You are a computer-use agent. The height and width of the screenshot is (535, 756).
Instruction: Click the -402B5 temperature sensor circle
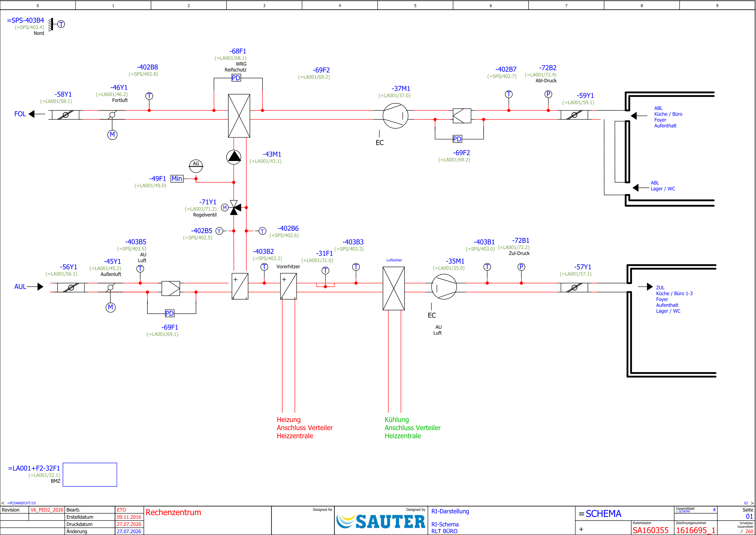point(219,231)
